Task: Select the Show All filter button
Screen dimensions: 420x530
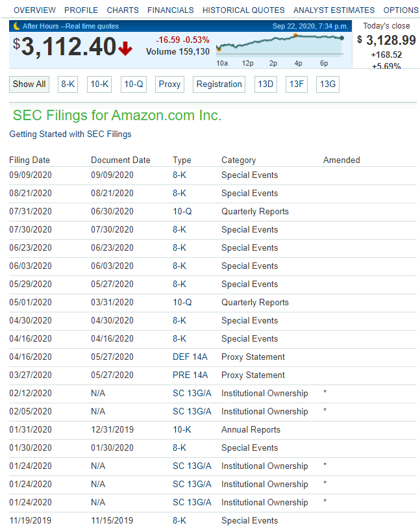Action: tap(29, 84)
